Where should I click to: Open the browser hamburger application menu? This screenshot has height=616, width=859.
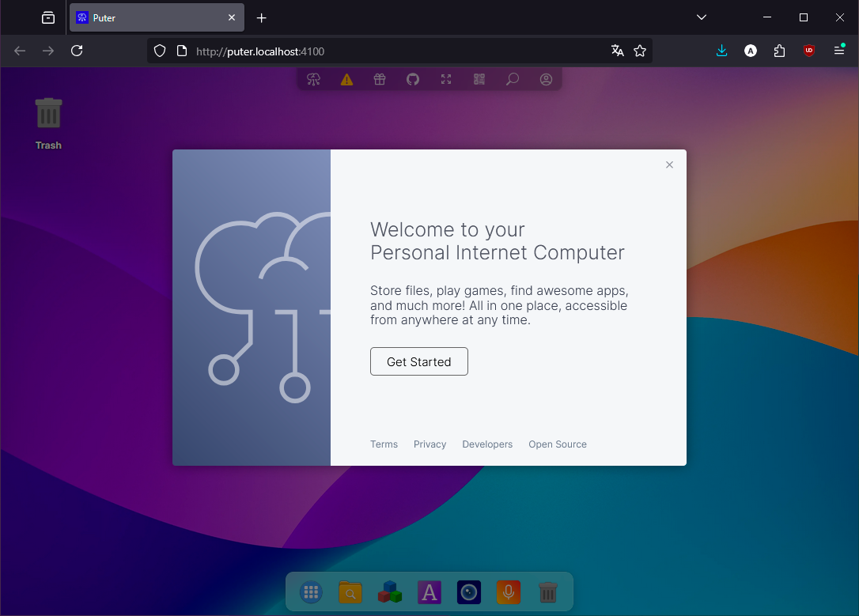point(838,51)
